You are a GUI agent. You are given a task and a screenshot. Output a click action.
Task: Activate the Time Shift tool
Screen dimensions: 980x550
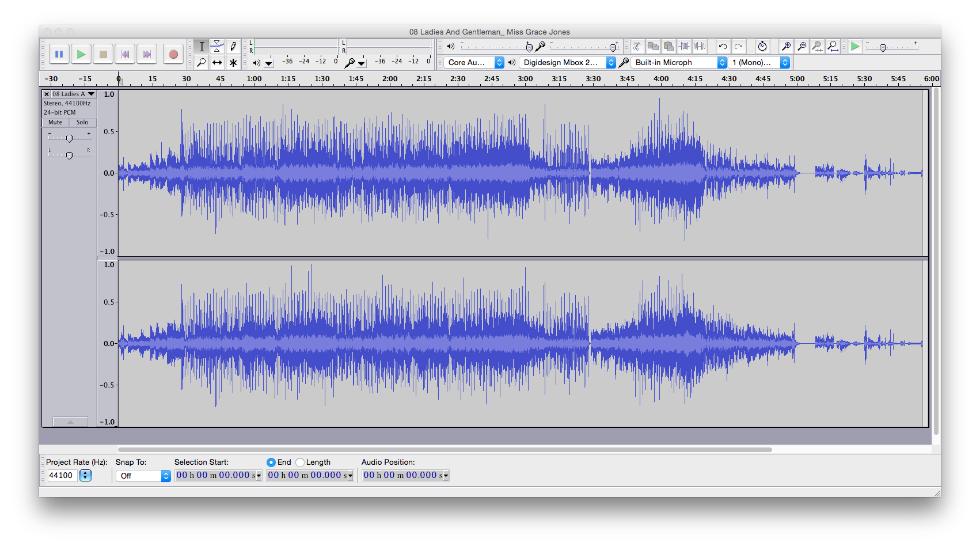(x=217, y=63)
